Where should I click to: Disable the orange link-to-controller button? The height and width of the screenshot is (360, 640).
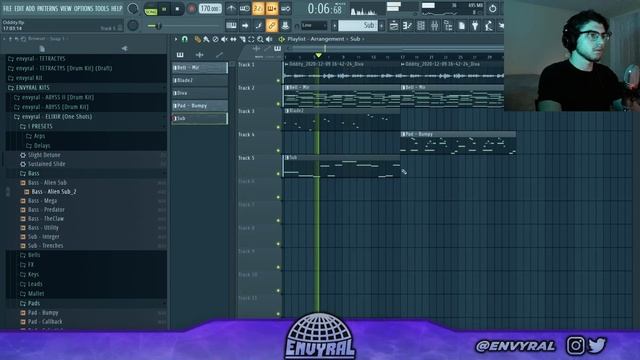[x=271, y=25]
